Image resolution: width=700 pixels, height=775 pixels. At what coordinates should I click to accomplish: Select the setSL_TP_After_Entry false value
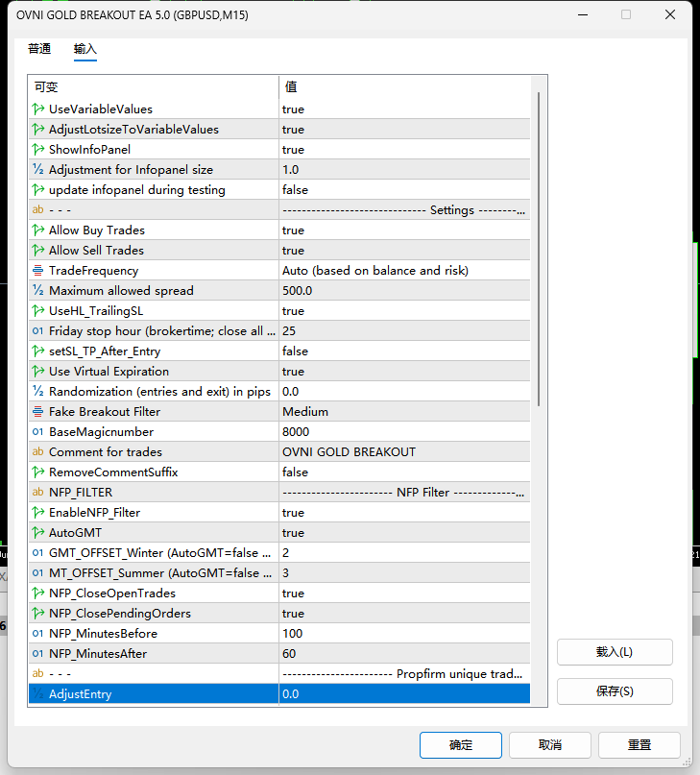(x=404, y=351)
